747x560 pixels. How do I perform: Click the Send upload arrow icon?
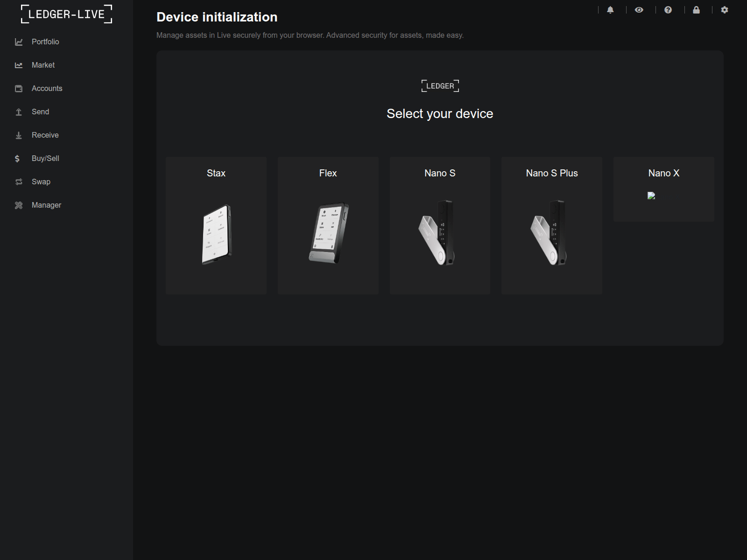tap(19, 112)
